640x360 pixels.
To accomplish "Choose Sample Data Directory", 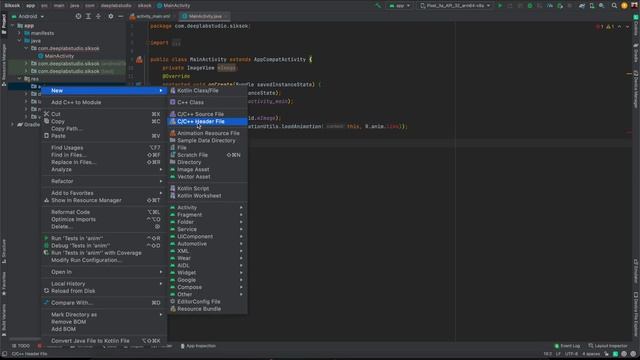I will click(207, 141).
